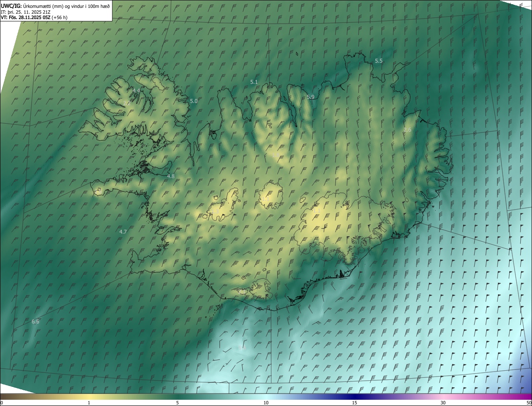This screenshot has height=406, width=532.
Task: Click the 1.3 value label on Langjökull glacier
Action: (215, 211)
